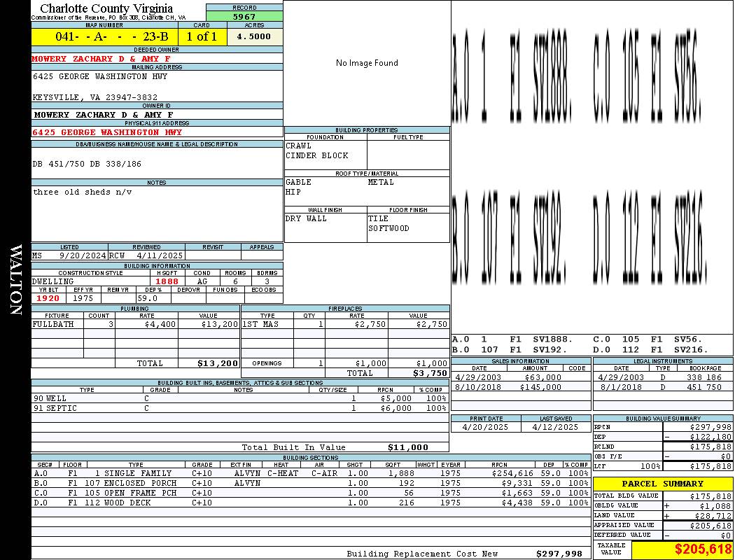
Task: Click sketch legend line D.0 112 F1 SV216
Action: pos(650,349)
